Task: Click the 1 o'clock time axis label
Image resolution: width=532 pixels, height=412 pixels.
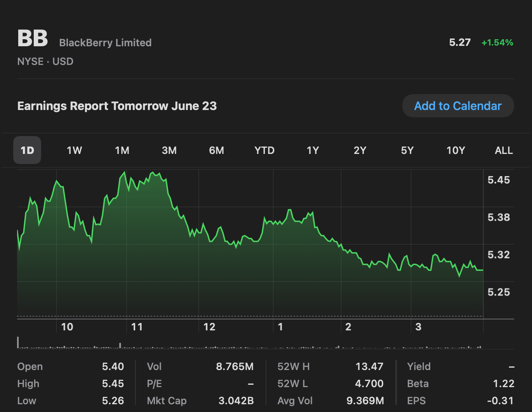Action: point(280,327)
